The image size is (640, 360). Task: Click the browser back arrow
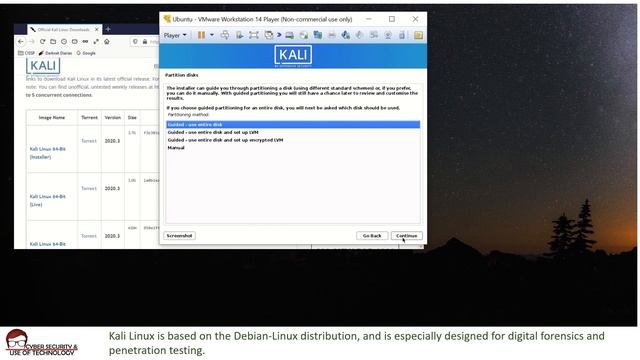click(21, 41)
